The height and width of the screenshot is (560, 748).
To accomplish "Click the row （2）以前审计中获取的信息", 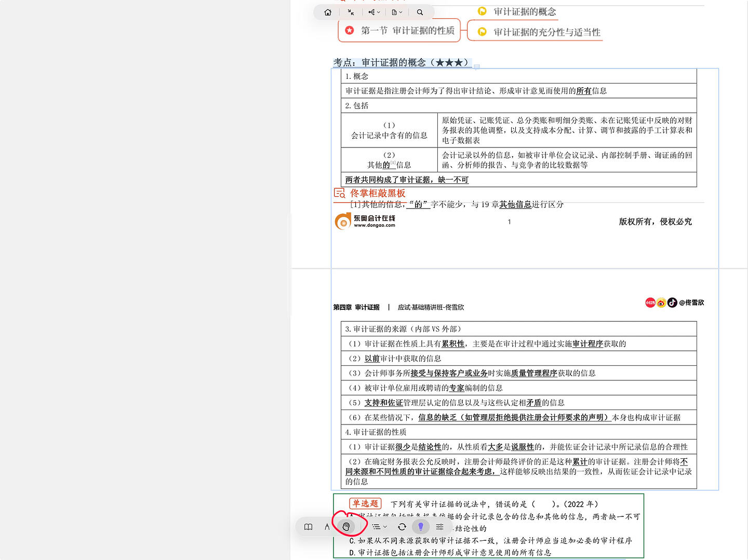I will click(519, 359).
